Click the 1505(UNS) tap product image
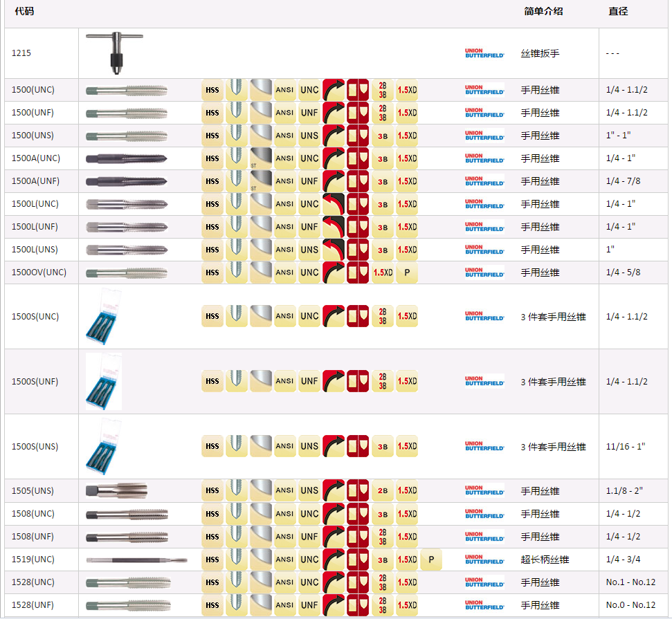 (x=116, y=491)
